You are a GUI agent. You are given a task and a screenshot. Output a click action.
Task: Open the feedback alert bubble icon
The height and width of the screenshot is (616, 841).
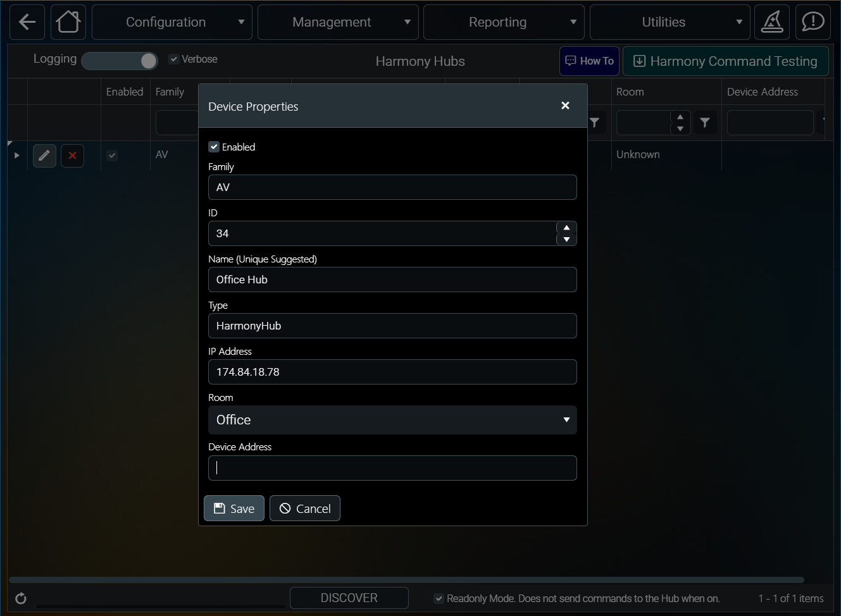tap(813, 22)
